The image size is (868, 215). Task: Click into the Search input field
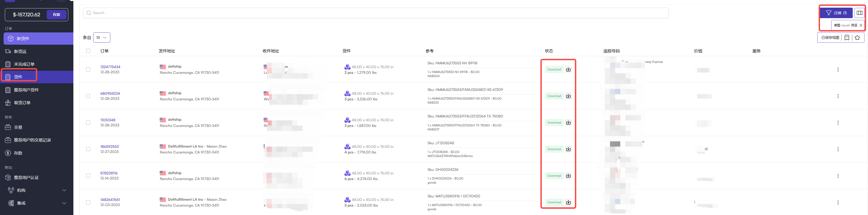tap(375, 13)
